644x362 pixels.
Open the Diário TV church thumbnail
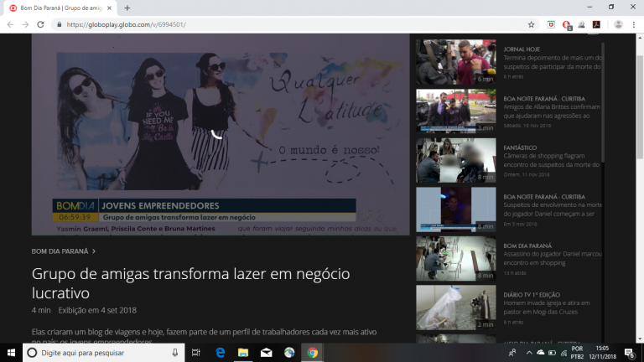[x=456, y=308]
